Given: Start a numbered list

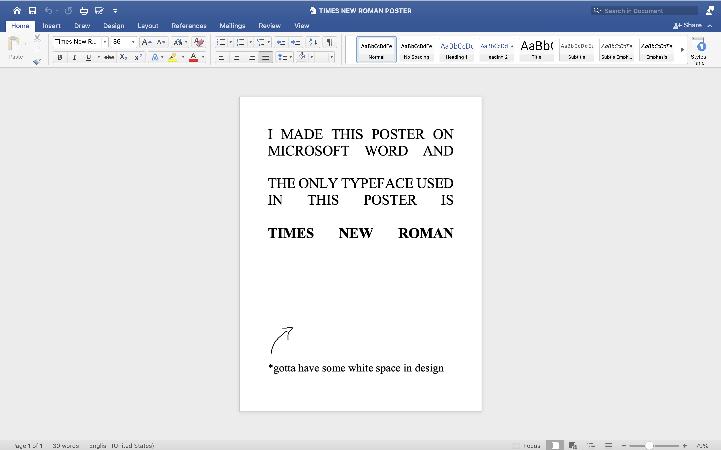Looking at the screenshot, I should [x=240, y=42].
